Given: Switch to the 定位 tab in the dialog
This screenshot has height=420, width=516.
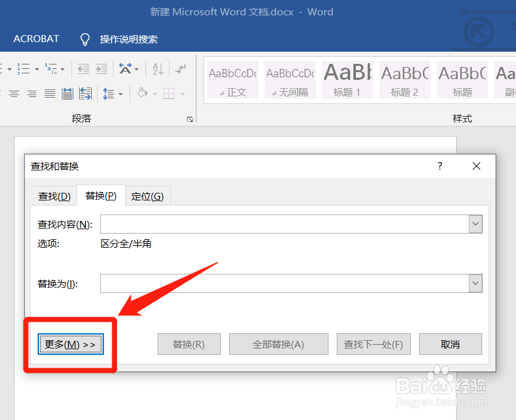Looking at the screenshot, I should point(147,196).
